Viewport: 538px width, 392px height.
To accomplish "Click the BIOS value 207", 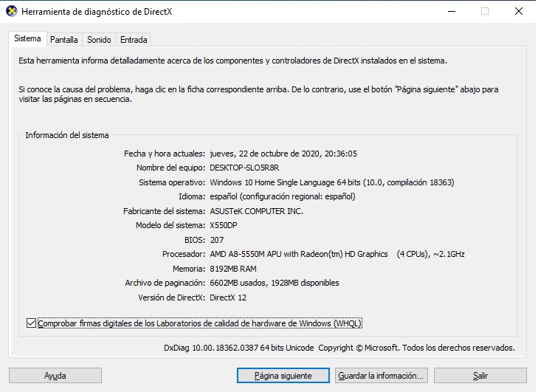I will (216, 240).
